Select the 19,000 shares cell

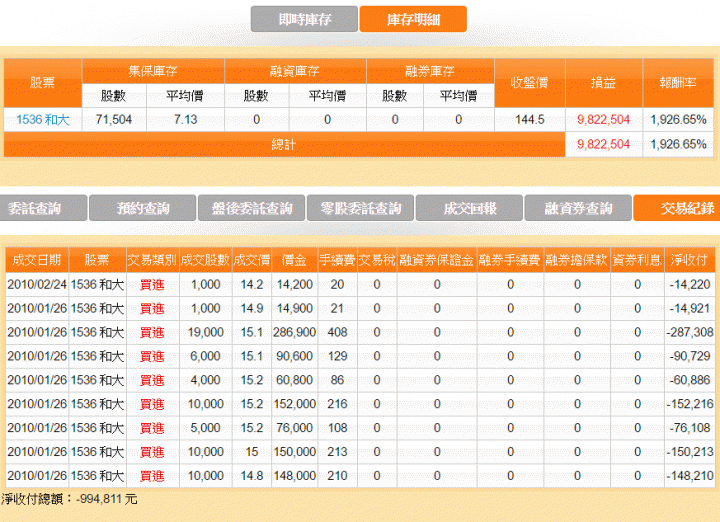pos(205,332)
